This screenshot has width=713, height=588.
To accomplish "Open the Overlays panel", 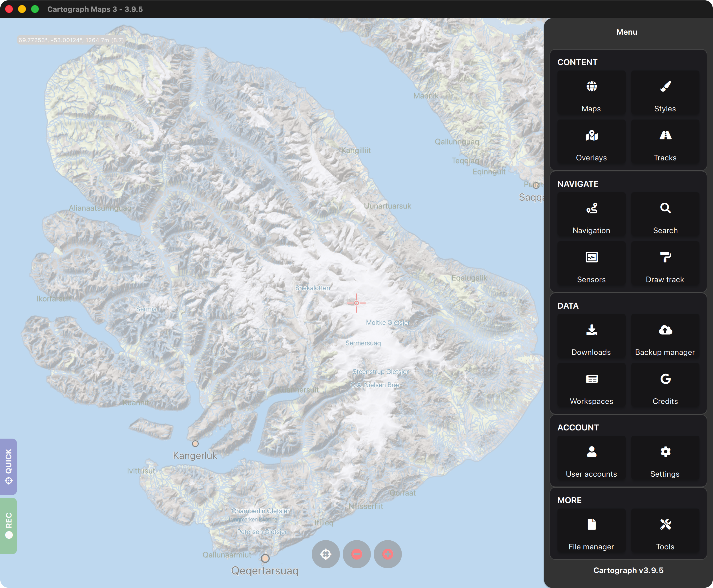I will (x=591, y=142).
